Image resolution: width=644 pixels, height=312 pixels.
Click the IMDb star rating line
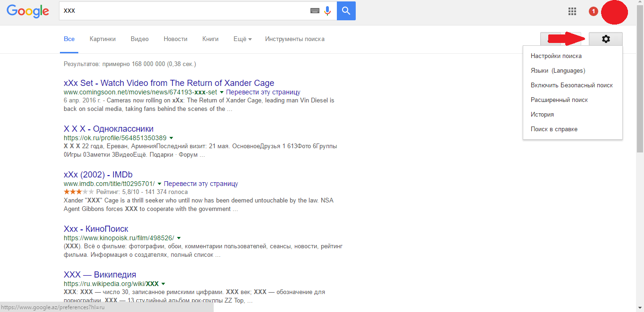click(x=125, y=192)
